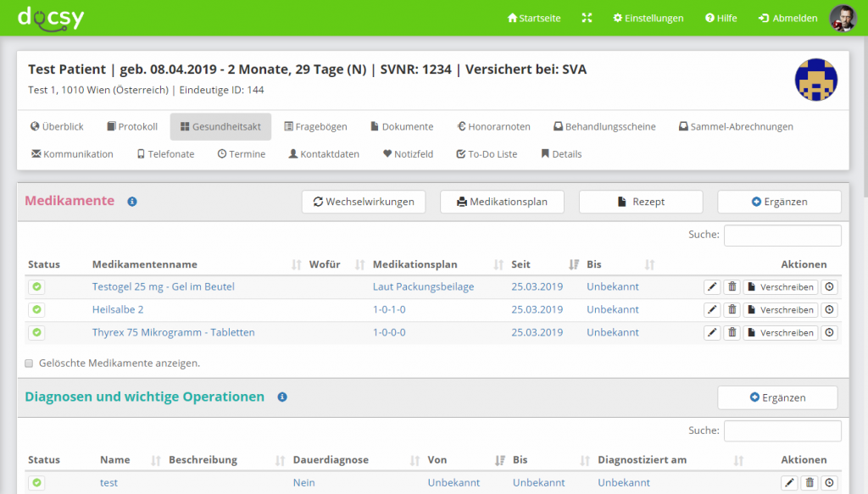Click the Suche input field above the medication list
Screen dimensions: 868x494
click(x=782, y=235)
